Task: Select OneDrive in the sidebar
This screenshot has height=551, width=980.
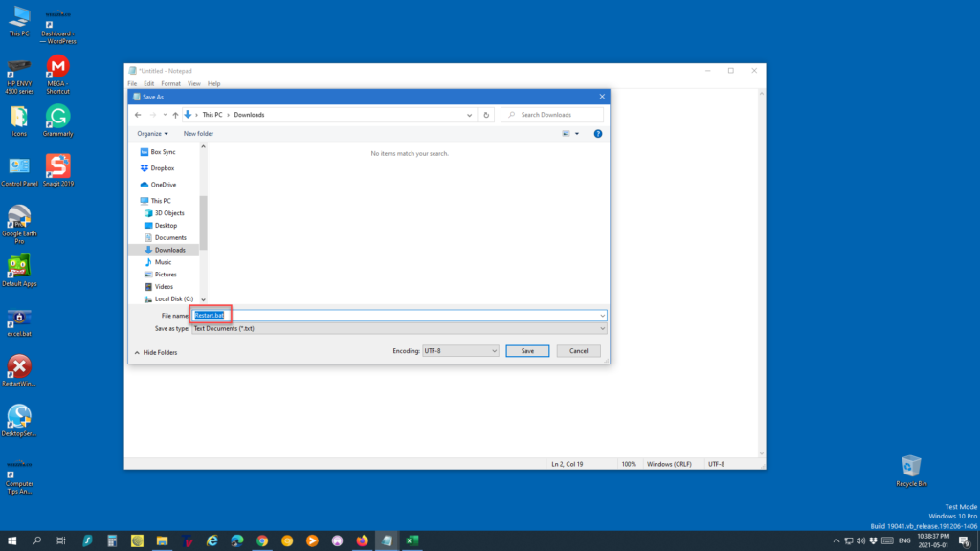Action: pos(163,185)
